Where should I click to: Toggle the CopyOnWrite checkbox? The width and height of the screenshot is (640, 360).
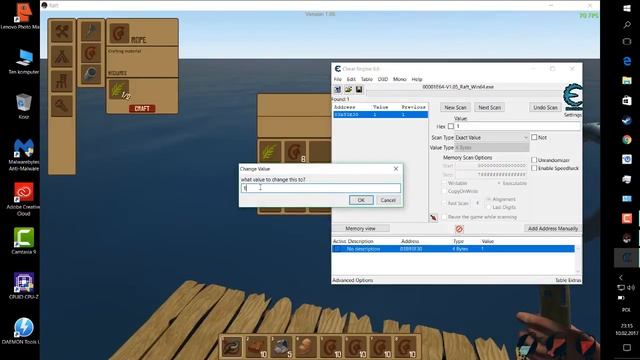(444, 191)
